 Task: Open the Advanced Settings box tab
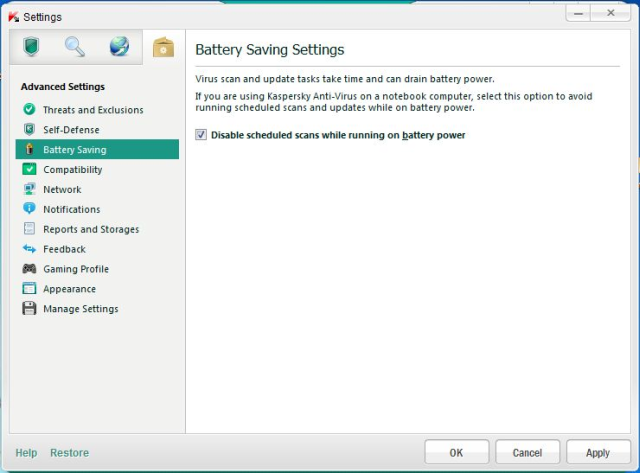164,47
